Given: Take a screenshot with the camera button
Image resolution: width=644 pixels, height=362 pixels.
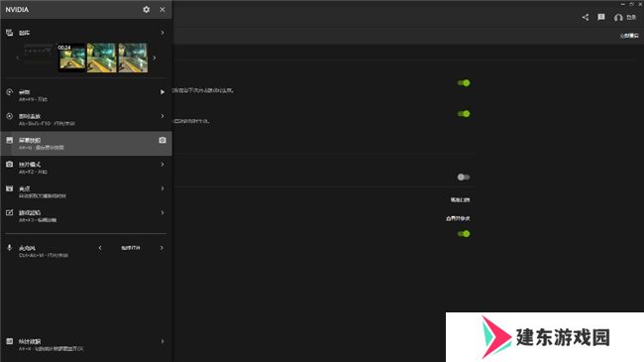Looking at the screenshot, I should click(162, 140).
